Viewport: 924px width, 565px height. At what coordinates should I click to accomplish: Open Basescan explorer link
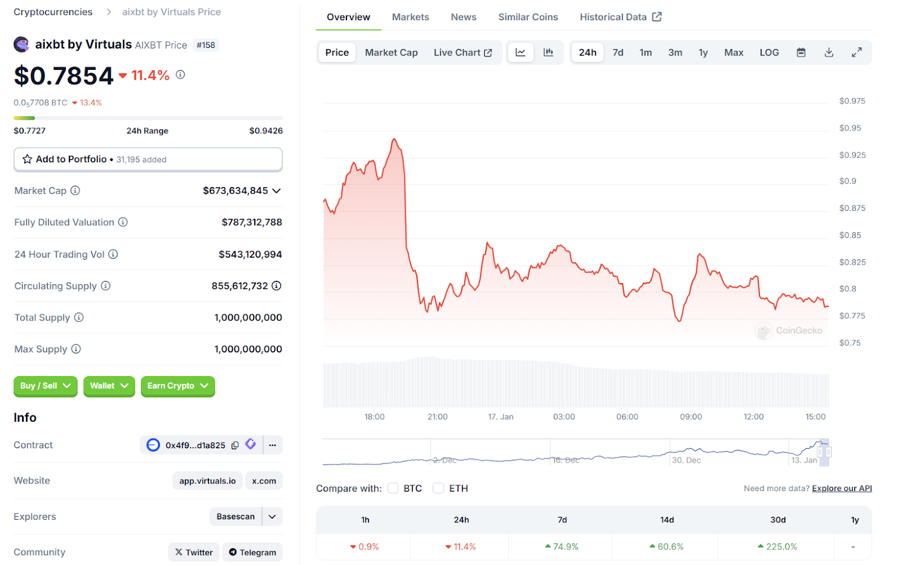[236, 516]
